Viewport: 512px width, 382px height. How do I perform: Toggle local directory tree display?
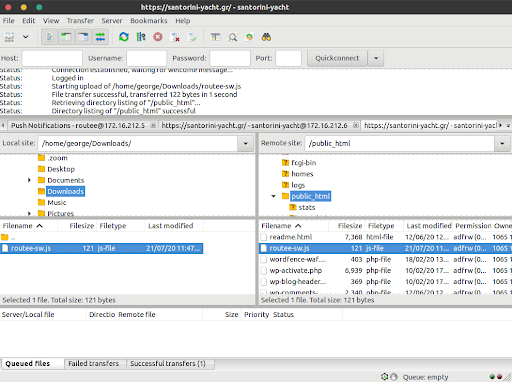point(66,37)
